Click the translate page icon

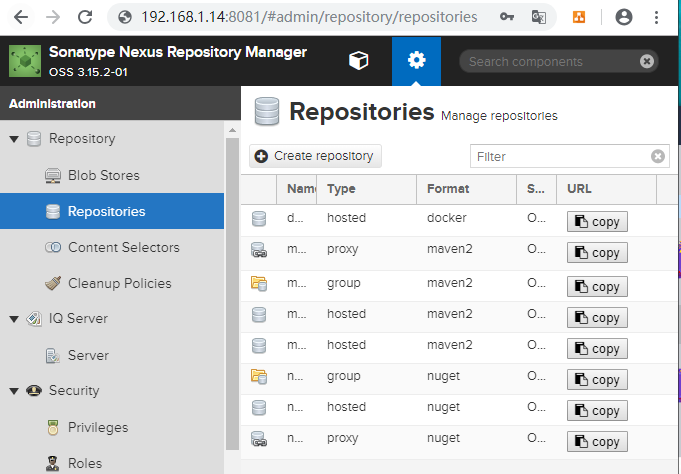[x=539, y=17]
